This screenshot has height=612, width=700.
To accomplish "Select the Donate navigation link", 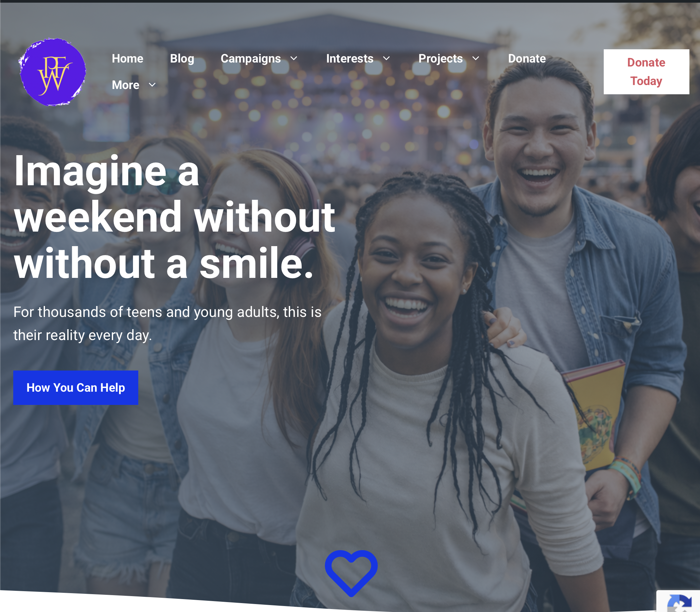I will tap(527, 59).
